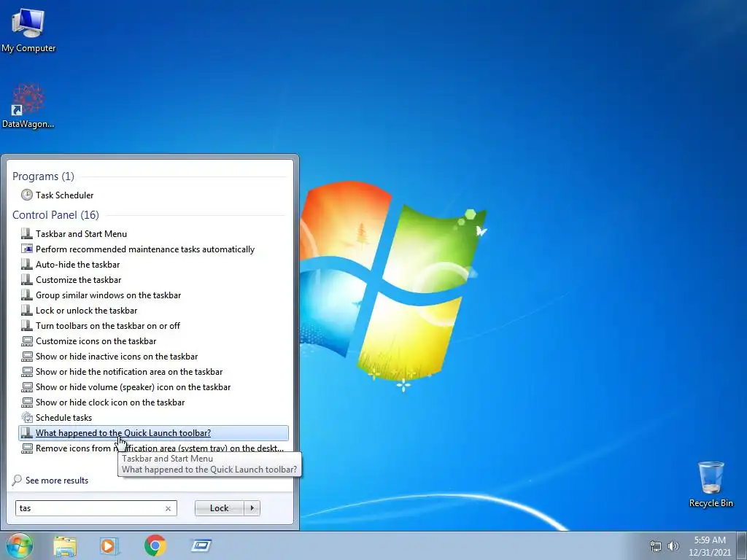Open Show or hide volume (speaker) icon
The width and height of the screenshot is (747, 560).
pyautogui.click(x=153, y=387)
